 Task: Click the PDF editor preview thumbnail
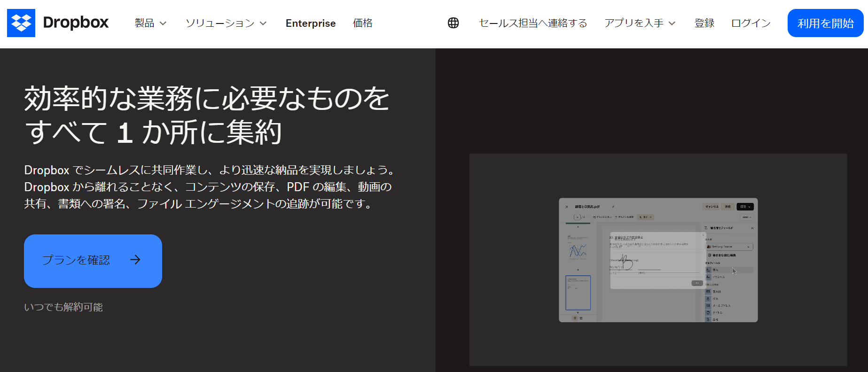(658, 260)
